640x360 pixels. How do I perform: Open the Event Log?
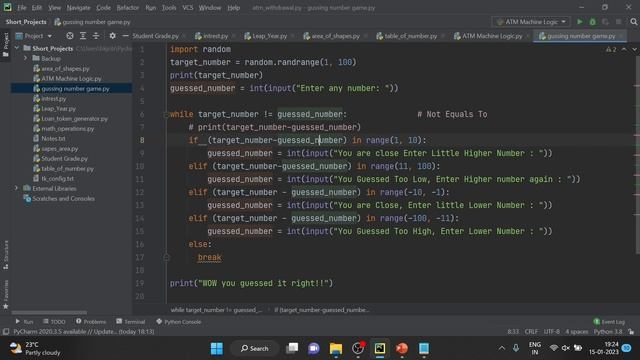(x=609, y=322)
